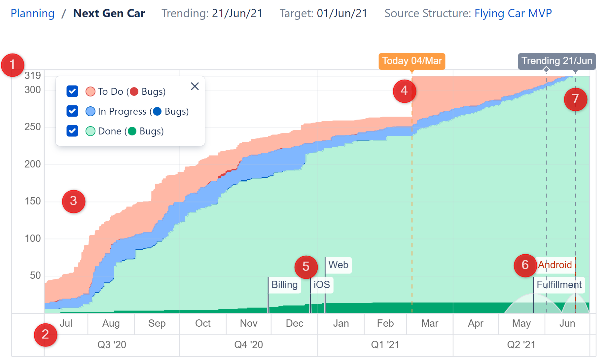The image size is (608, 364).
Task: Close the chart legend popup
Action: point(195,87)
